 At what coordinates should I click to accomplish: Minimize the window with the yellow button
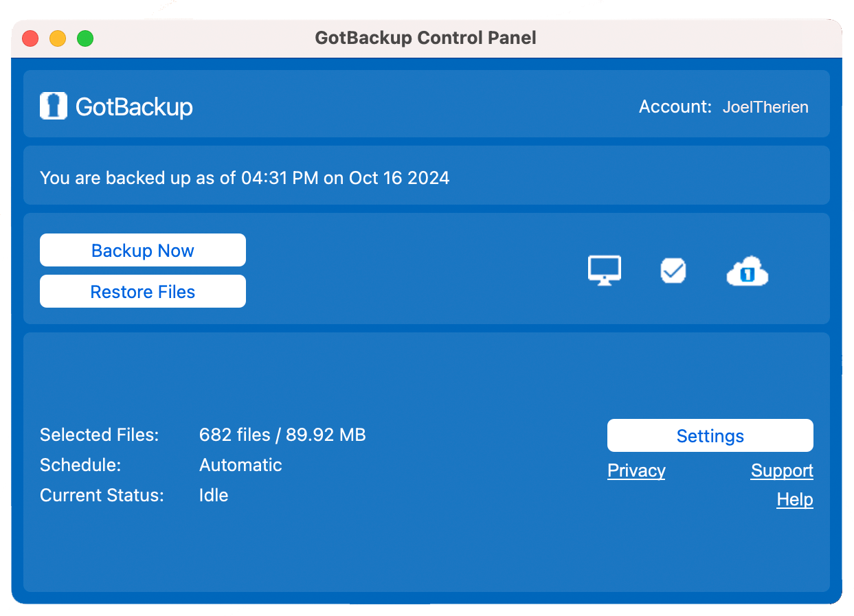58,38
